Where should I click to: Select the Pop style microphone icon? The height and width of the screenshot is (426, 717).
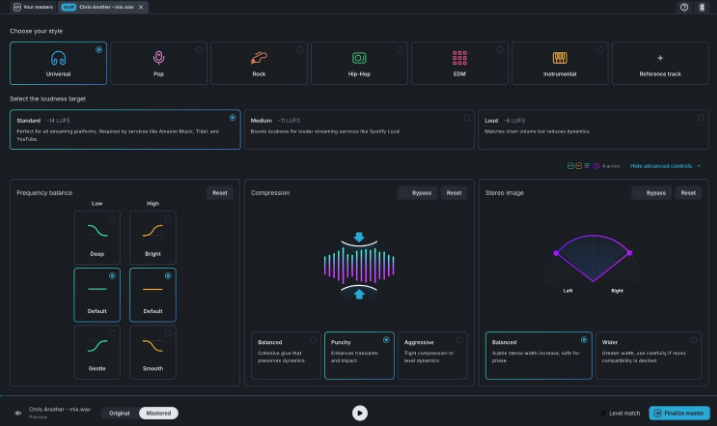[x=158, y=58]
